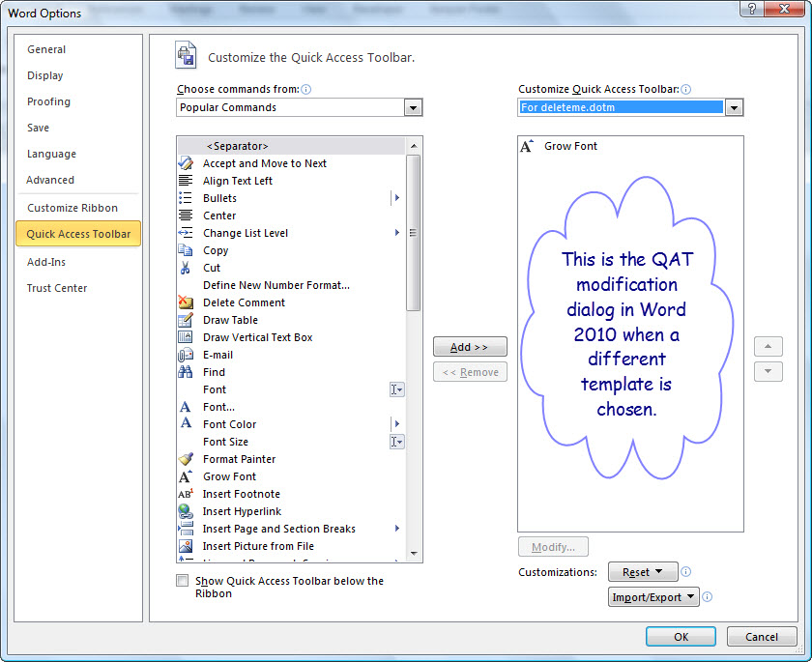Viewport: 812px width, 662px height.
Task: Enable Show Quick Access Toolbar below the Ribbon
Action: point(182,580)
